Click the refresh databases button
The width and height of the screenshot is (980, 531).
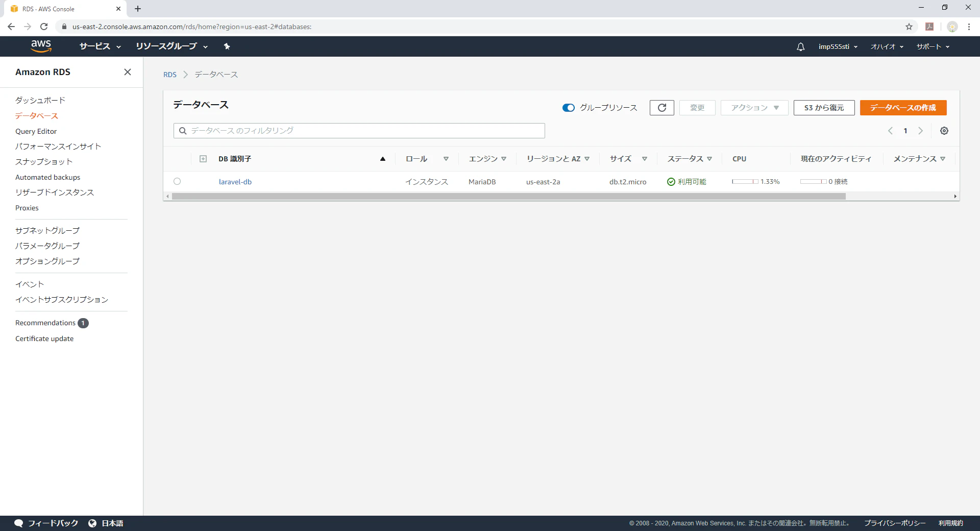662,108
